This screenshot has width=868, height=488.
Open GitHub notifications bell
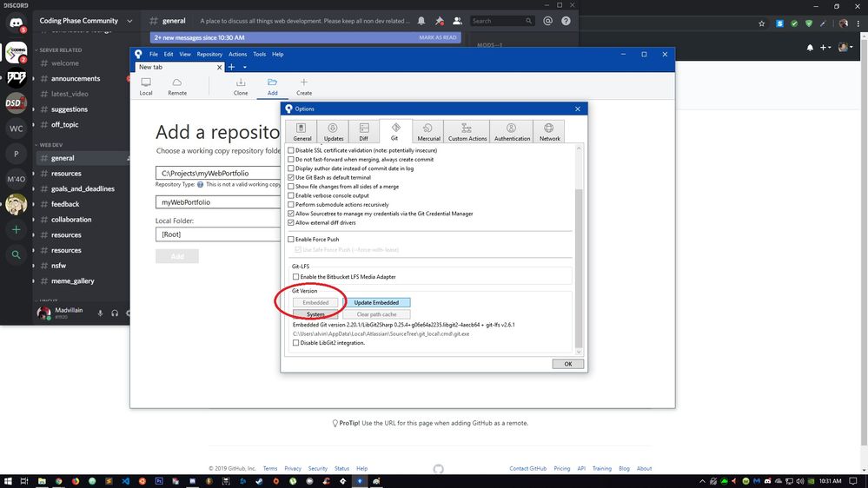pos(810,48)
